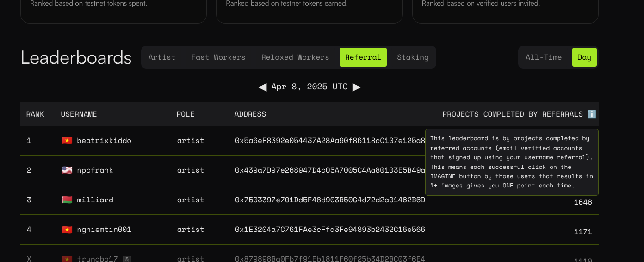Click the US flag next to npcfrank
Screen dimensions: 644x262
pos(67,170)
